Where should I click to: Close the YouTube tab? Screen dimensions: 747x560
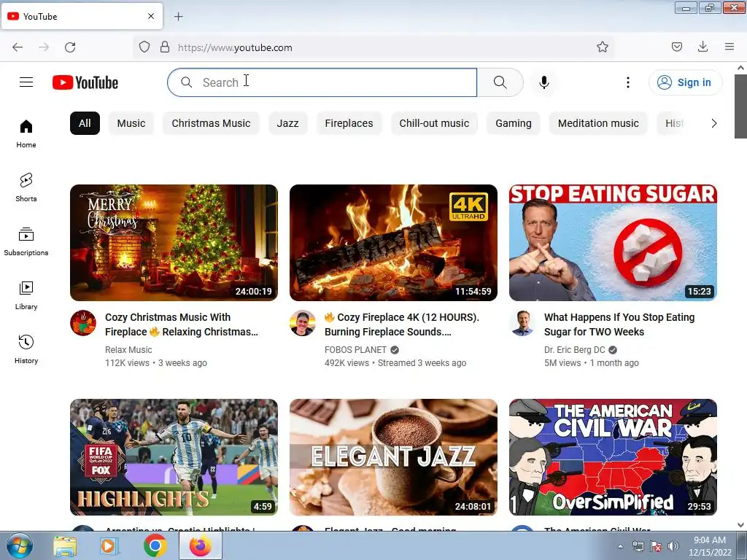click(x=151, y=16)
